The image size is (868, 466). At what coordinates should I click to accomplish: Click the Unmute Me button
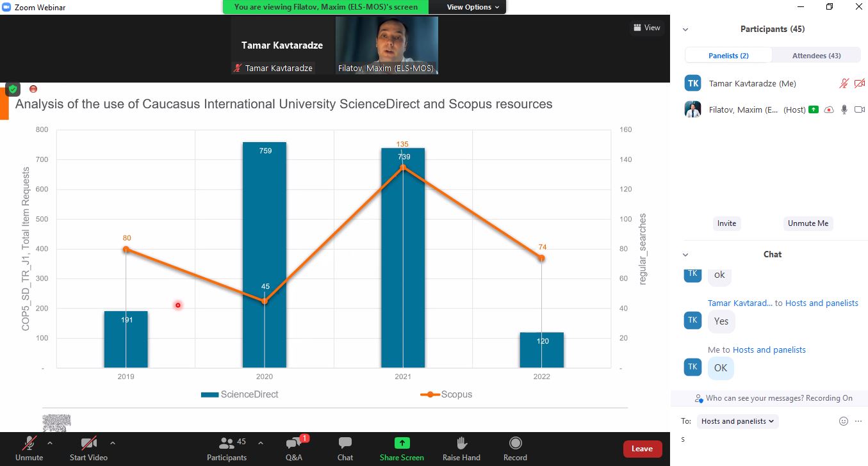(x=808, y=223)
